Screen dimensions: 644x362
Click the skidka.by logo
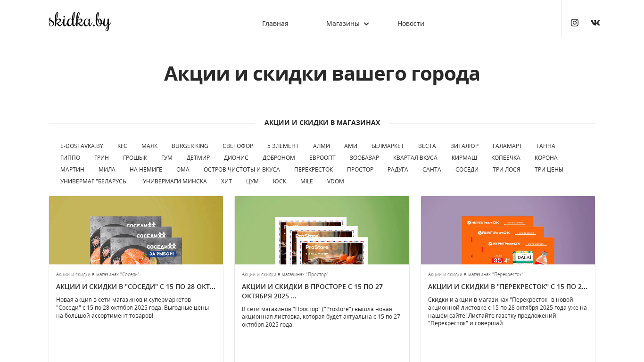(80, 21)
